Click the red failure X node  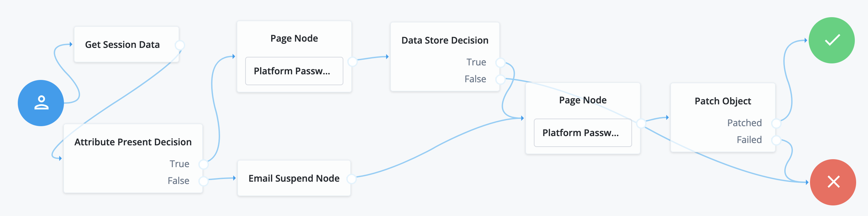(x=833, y=182)
